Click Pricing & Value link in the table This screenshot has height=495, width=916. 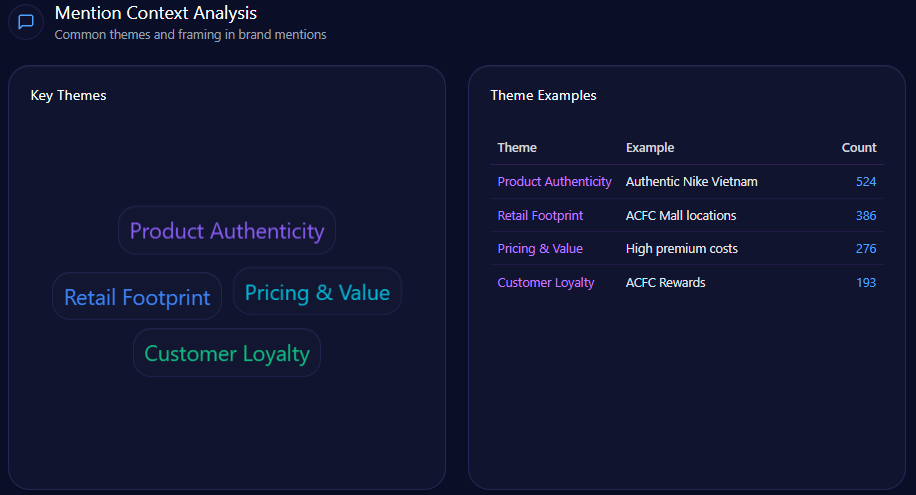[x=540, y=249]
